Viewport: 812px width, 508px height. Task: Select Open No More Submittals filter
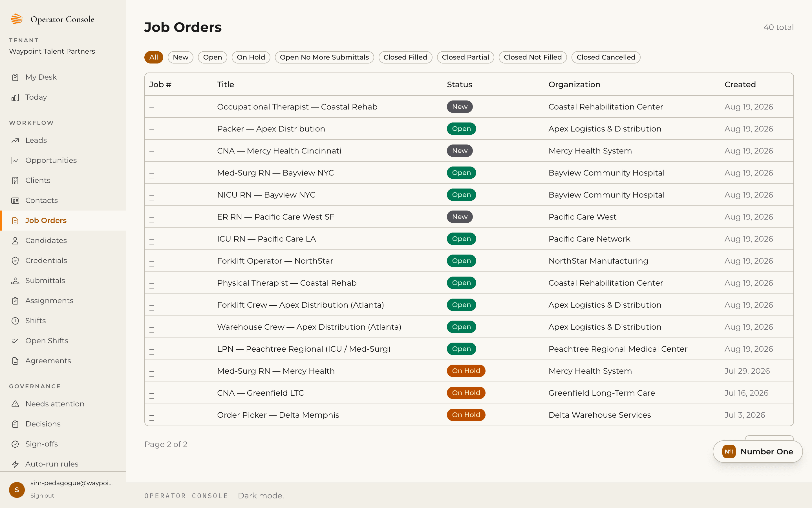[324, 57]
